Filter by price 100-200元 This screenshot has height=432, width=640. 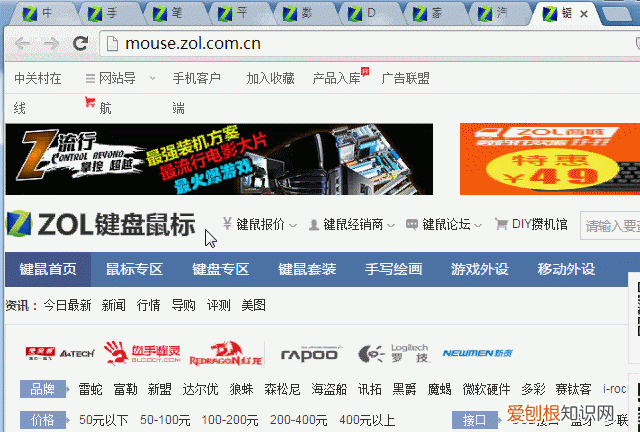coord(230,420)
